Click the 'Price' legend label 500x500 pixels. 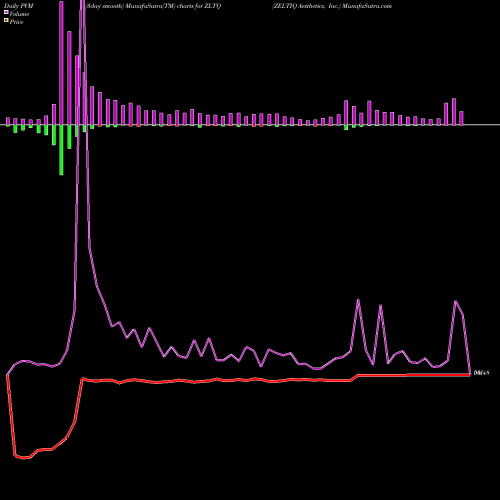click(16, 22)
